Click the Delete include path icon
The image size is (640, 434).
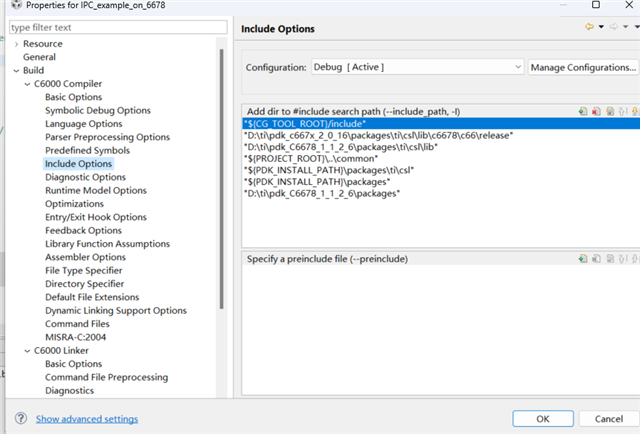(596, 111)
